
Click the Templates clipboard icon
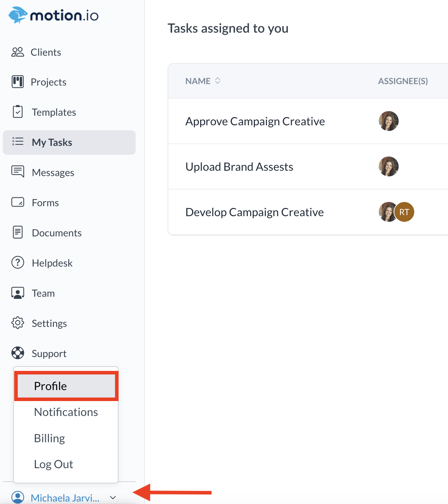pyautogui.click(x=17, y=112)
